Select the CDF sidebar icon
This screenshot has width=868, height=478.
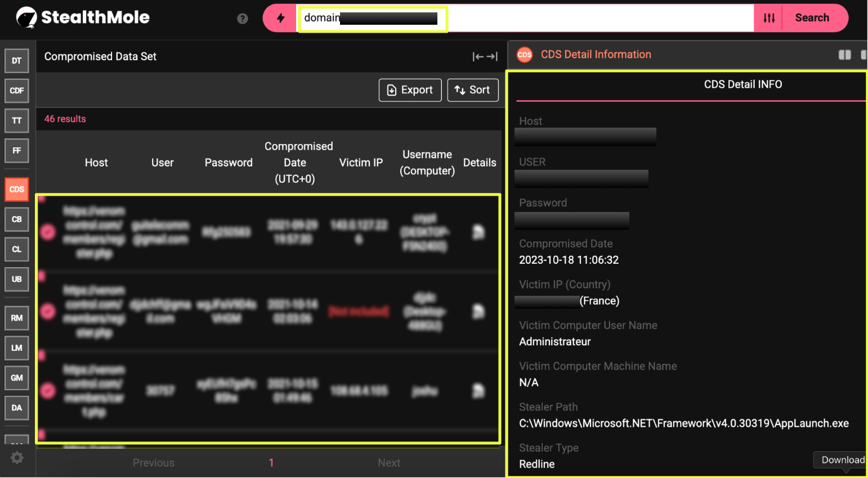click(x=17, y=91)
